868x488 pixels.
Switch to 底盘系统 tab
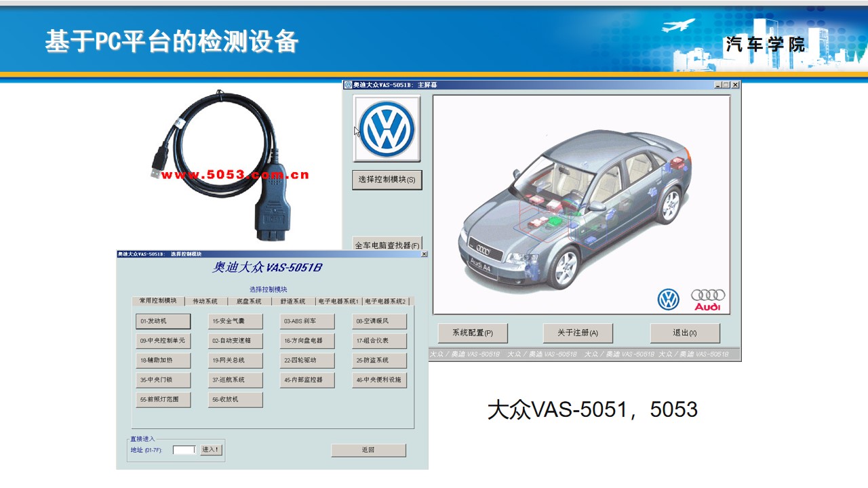(249, 302)
